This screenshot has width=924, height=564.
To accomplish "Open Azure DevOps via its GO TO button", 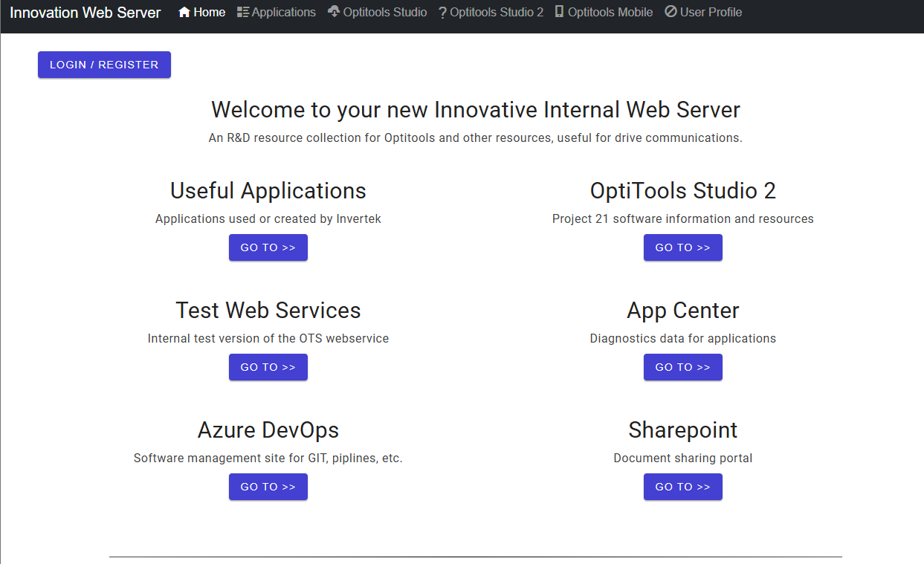I will click(268, 487).
